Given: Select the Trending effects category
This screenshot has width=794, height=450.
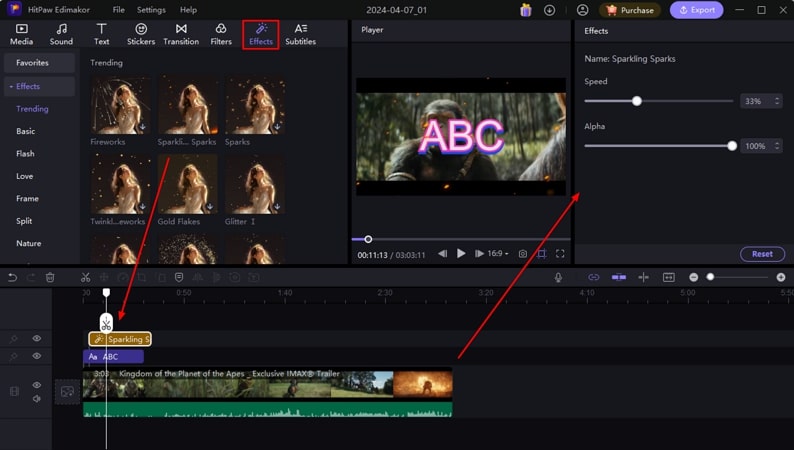Looking at the screenshot, I should [32, 109].
